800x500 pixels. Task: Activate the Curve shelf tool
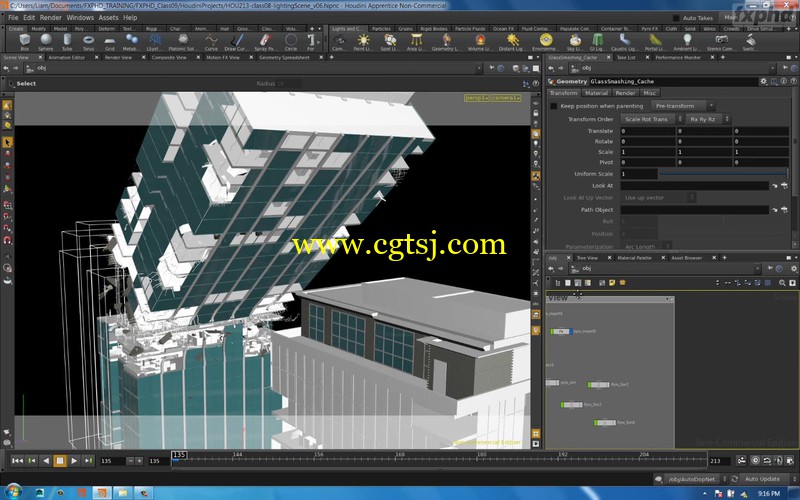[211, 42]
